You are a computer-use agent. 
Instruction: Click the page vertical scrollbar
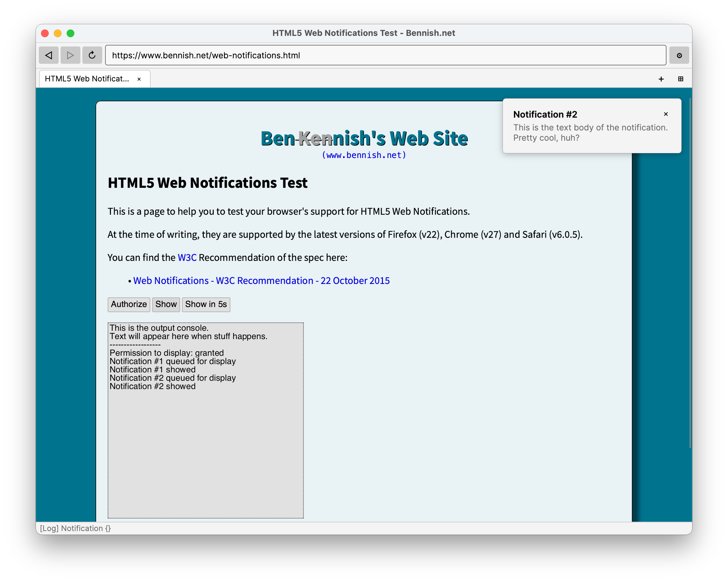[690, 273]
